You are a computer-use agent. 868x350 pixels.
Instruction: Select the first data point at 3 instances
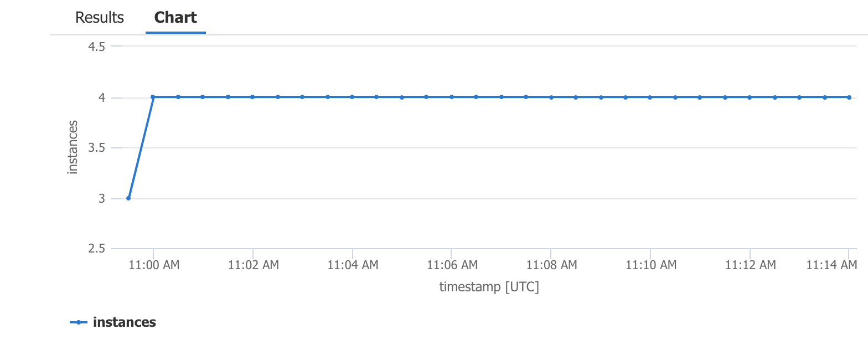(128, 197)
